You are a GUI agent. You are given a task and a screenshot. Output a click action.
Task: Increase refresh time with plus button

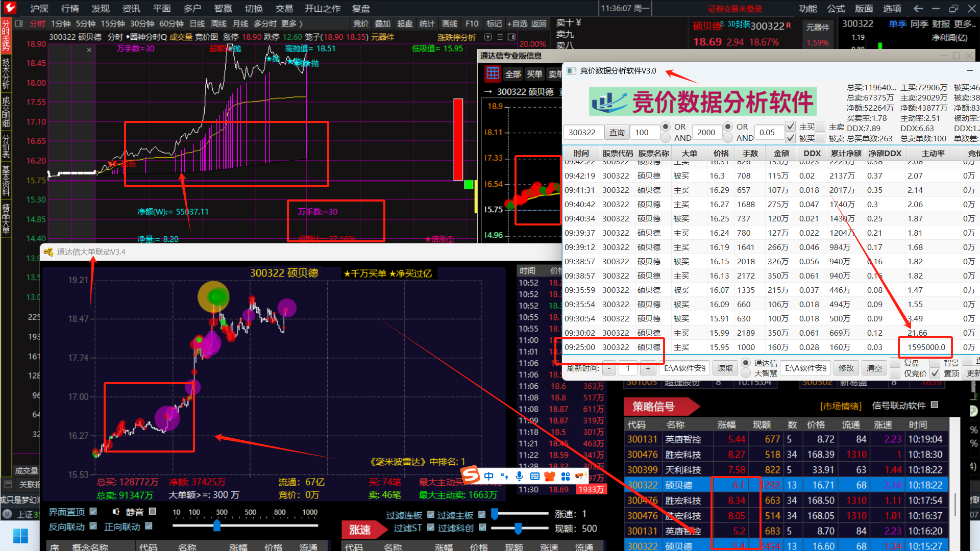(x=648, y=368)
